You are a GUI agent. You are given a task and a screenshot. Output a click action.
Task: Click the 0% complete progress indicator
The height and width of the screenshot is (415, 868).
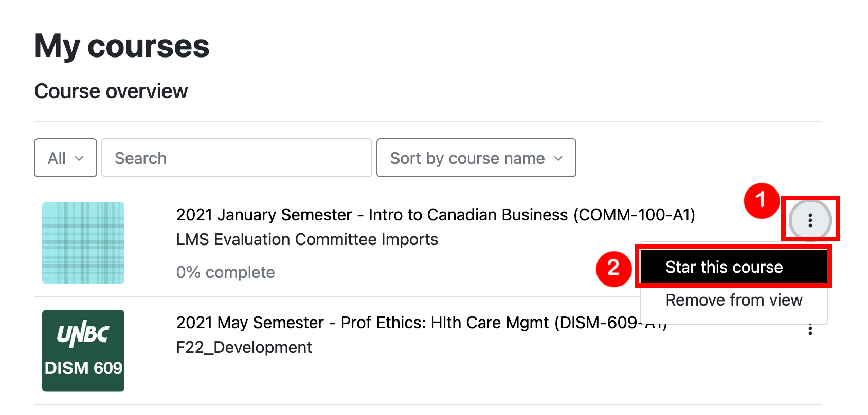(x=225, y=272)
